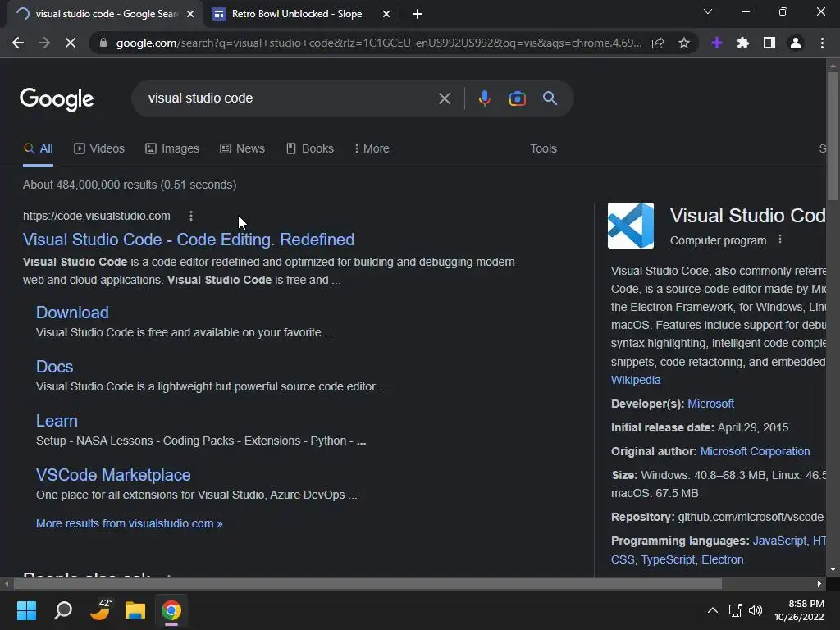Viewport: 840px width, 630px height.
Task: Switch to News results tab
Action: click(x=242, y=149)
